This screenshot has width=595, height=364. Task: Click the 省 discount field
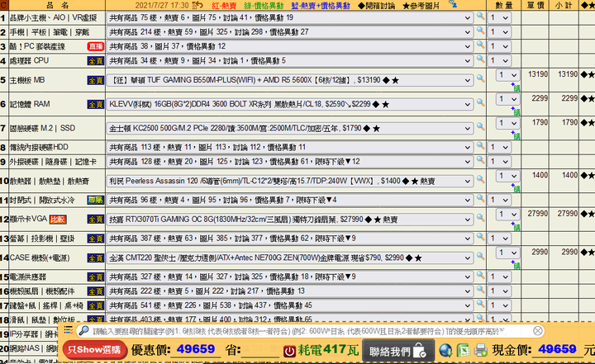[x=260, y=350]
